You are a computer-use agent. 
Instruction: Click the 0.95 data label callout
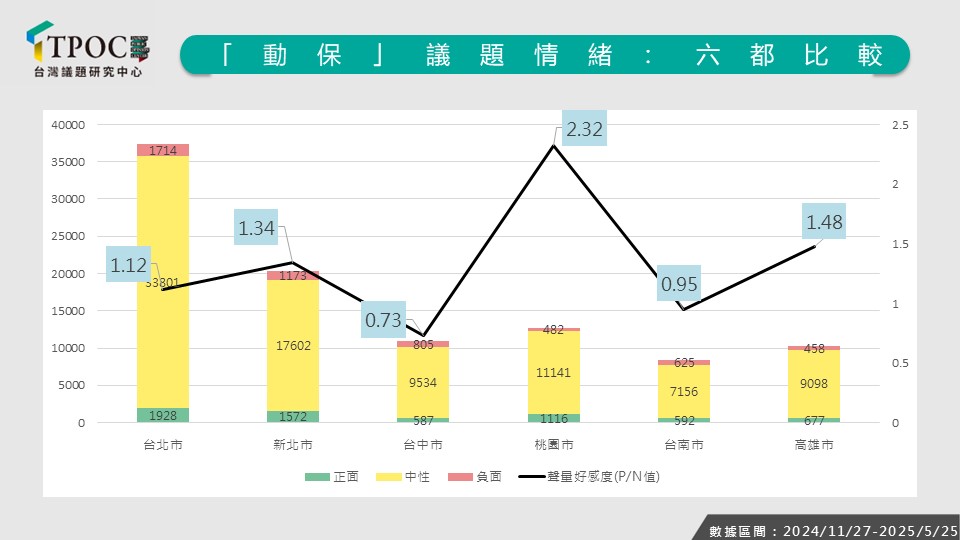pyautogui.click(x=679, y=284)
